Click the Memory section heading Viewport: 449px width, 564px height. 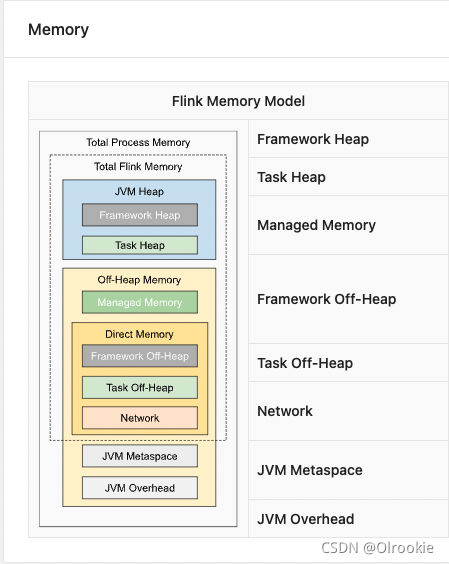[58, 29]
